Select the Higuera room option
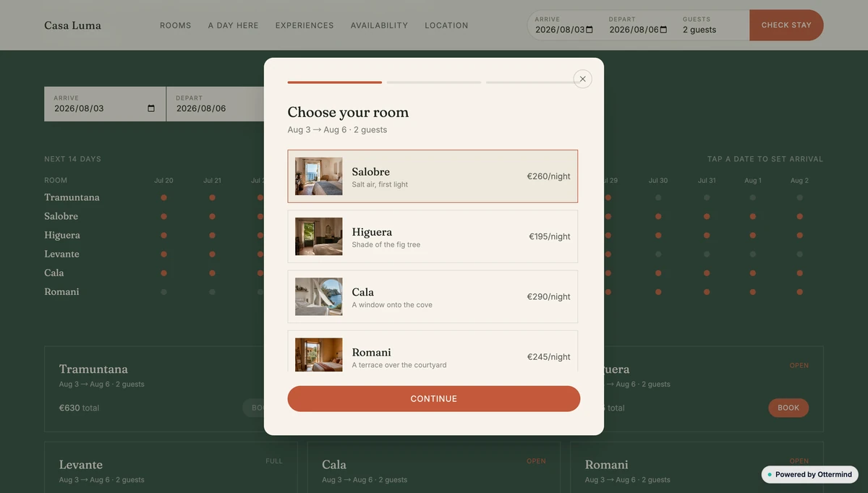 (433, 236)
